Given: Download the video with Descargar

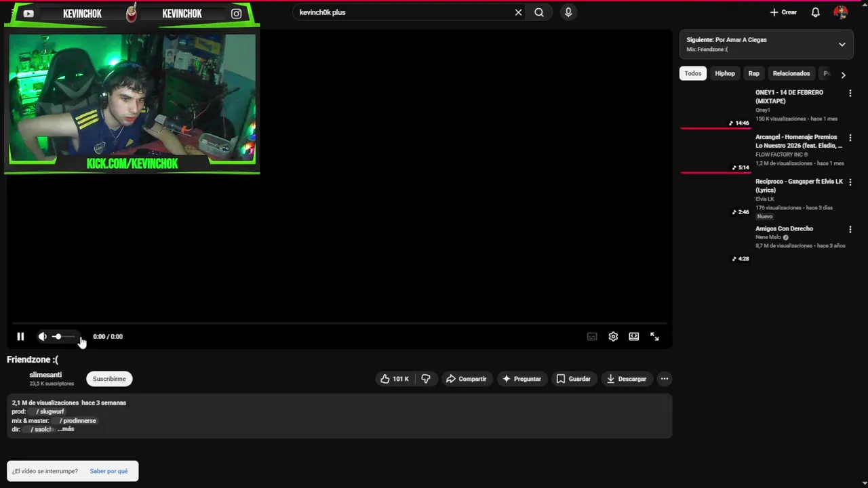Looking at the screenshot, I should (626, 379).
